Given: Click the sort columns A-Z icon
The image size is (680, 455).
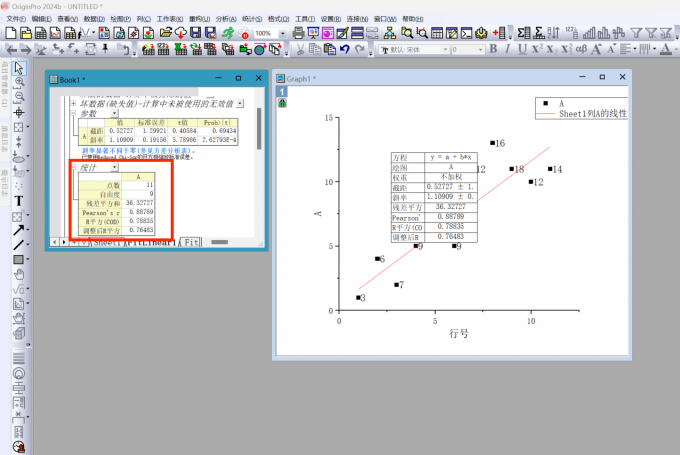Looking at the screenshot, I should point(553,33).
